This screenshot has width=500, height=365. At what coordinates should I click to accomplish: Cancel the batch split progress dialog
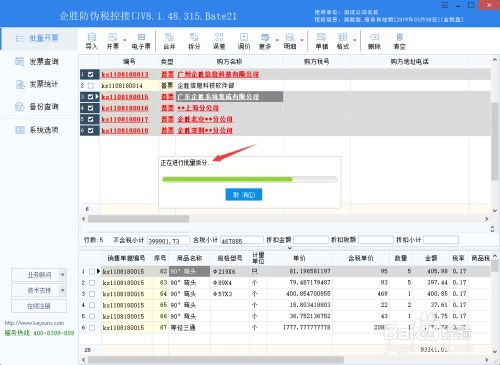[244, 194]
